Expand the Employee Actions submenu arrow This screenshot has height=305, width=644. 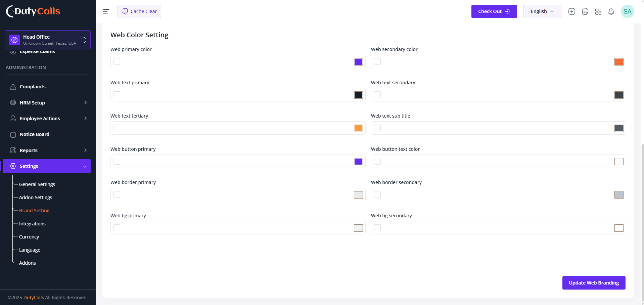click(85, 118)
